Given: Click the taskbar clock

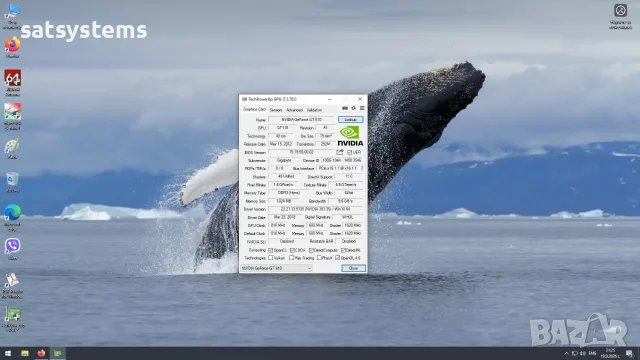Looking at the screenshot, I should pos(611,353).
